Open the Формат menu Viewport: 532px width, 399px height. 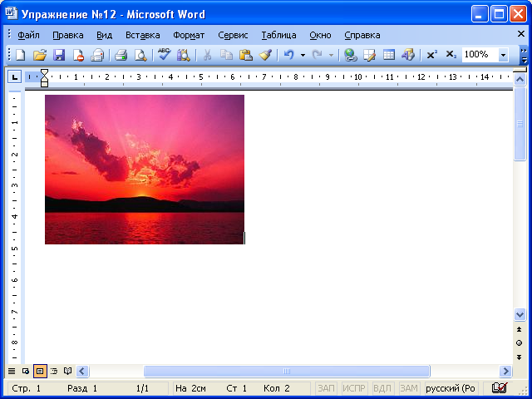tap(189, 35)
